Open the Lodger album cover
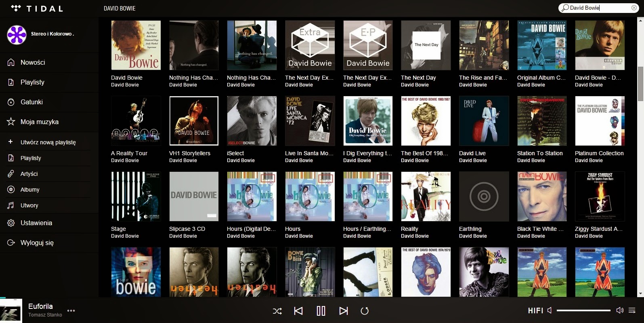 coord(368,272)
